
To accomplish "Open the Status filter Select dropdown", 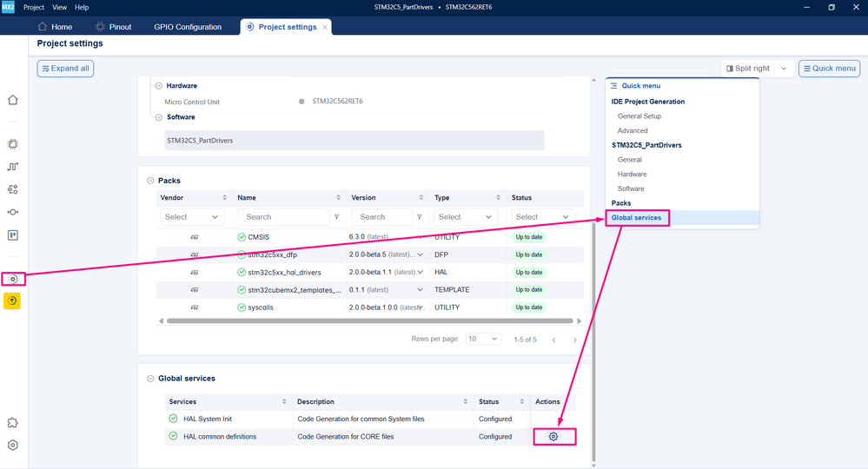I will (x=543, y=217).
